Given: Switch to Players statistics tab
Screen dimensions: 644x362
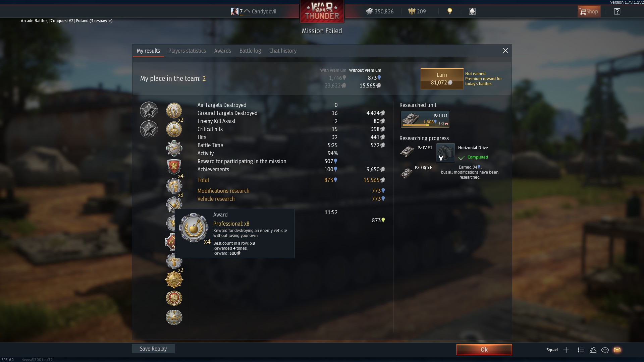Looking at the screenshot, I should pyautogui.click(x=187, y=51).
